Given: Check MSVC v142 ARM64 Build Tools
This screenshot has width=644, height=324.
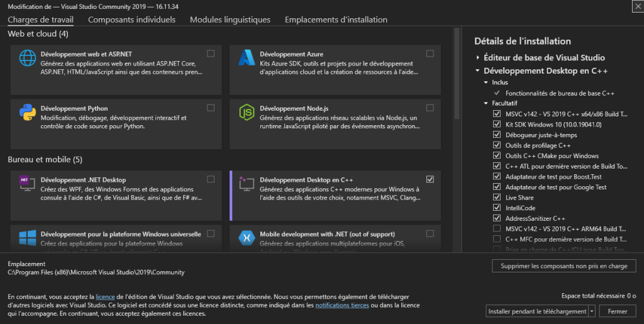Looking at the screenshot, I should 497,228.
